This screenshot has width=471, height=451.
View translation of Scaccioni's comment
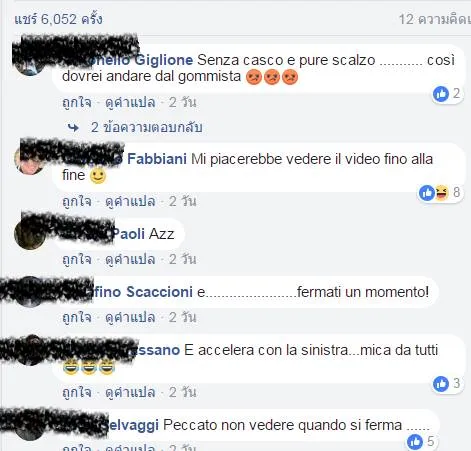click(130, 317)
